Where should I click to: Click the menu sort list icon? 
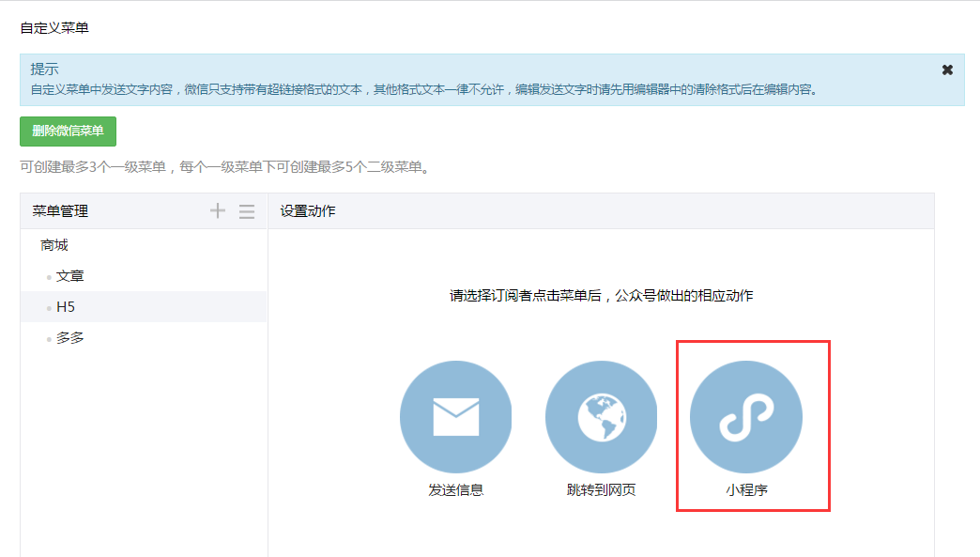click(x=247, y=211)
